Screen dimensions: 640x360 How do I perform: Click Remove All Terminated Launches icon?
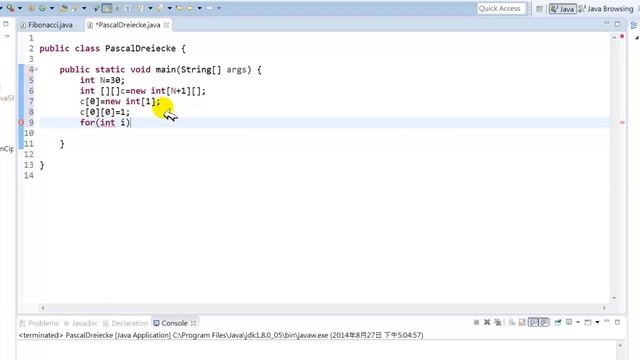click(x=498, y=322)
